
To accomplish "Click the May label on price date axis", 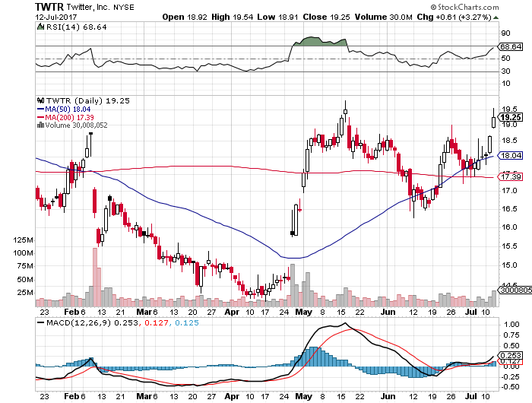I will click(304, 312).
